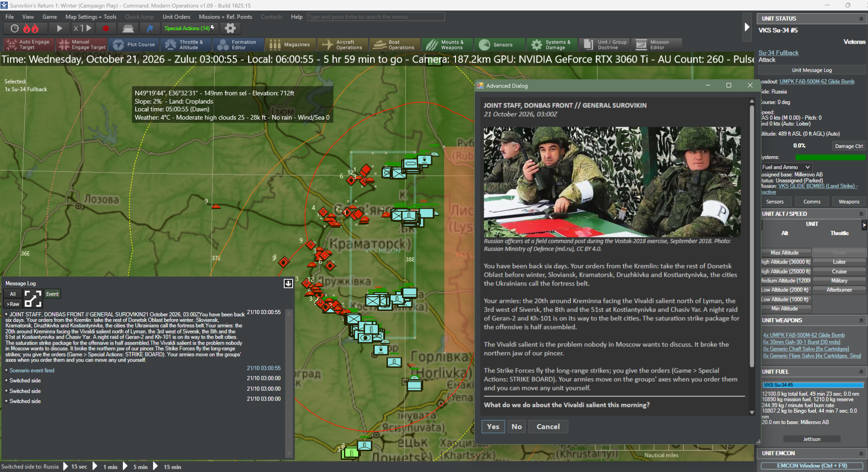This screenshot has height=472, width=868.
Task: Click the Message Log download arrow icon
Action: pyautogui.click(x=288, y=283)
